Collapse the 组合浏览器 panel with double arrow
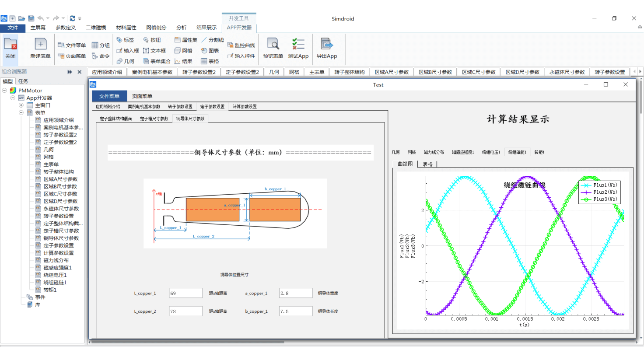The image size is (644, 360). [70, 72]
